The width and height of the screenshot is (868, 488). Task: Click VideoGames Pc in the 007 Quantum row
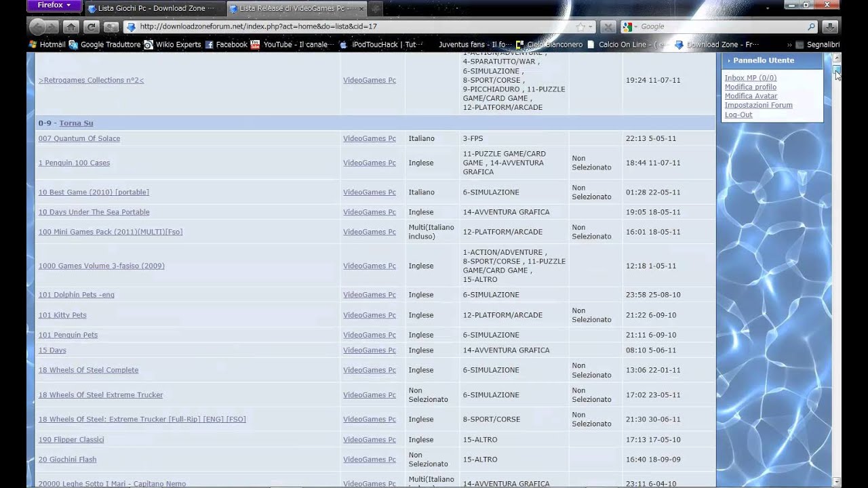pyautogui.click(x=370, y=138)
